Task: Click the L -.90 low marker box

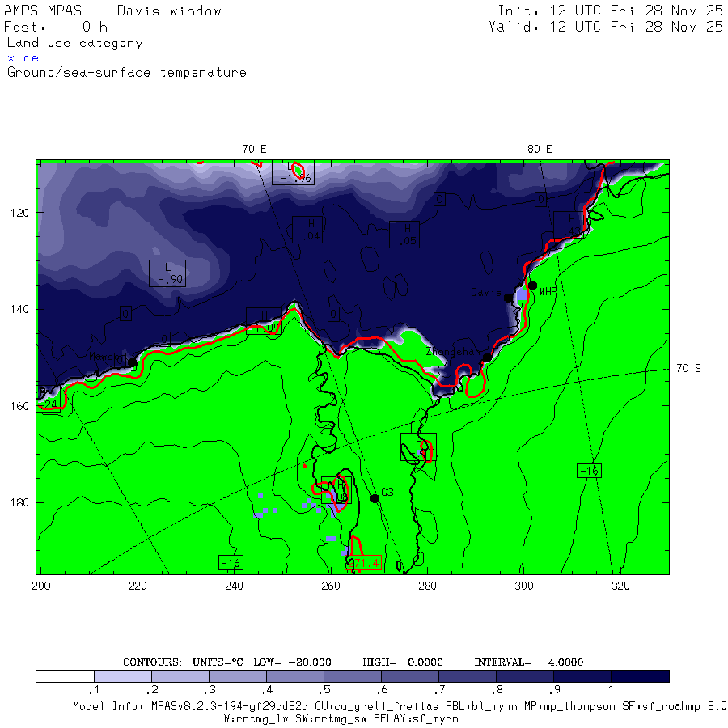Action: click(167, 273)
